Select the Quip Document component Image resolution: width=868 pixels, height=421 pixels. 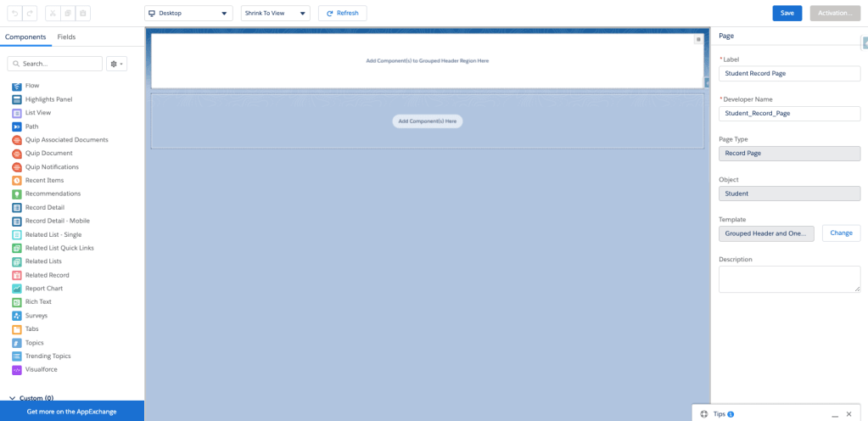click(48, 154)
